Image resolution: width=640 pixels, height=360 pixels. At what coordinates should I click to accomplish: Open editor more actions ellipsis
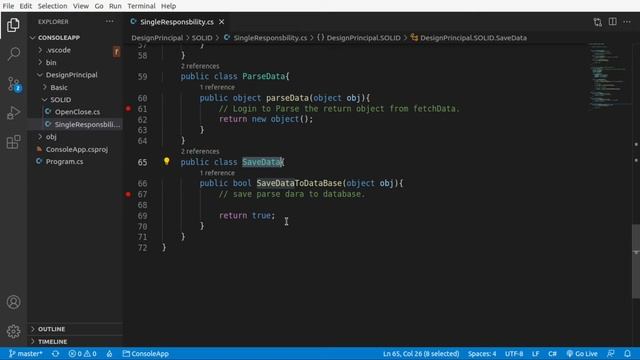click(x=627, y=22)
